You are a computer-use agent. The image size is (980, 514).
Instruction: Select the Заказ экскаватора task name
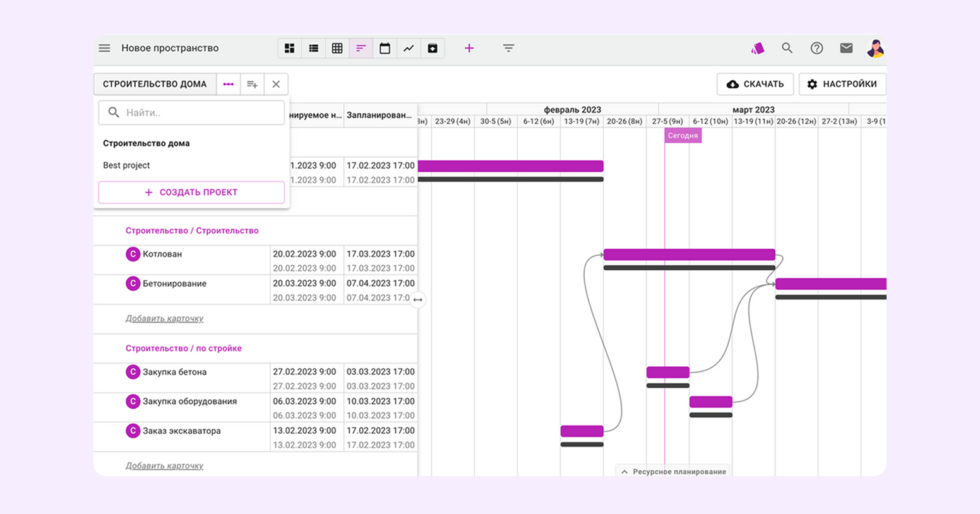[182, 431]
